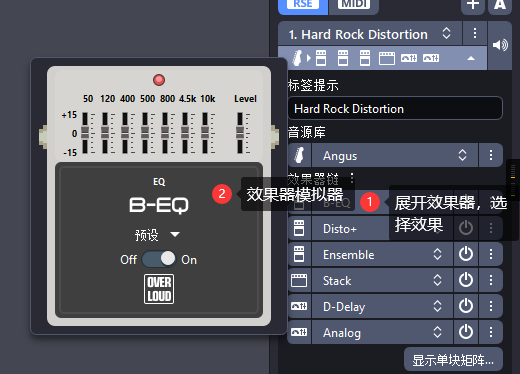The width and height of the screenshot is (520, 374).
Task: Open the three-dot menu of Stack
Action: click(491, 280)
